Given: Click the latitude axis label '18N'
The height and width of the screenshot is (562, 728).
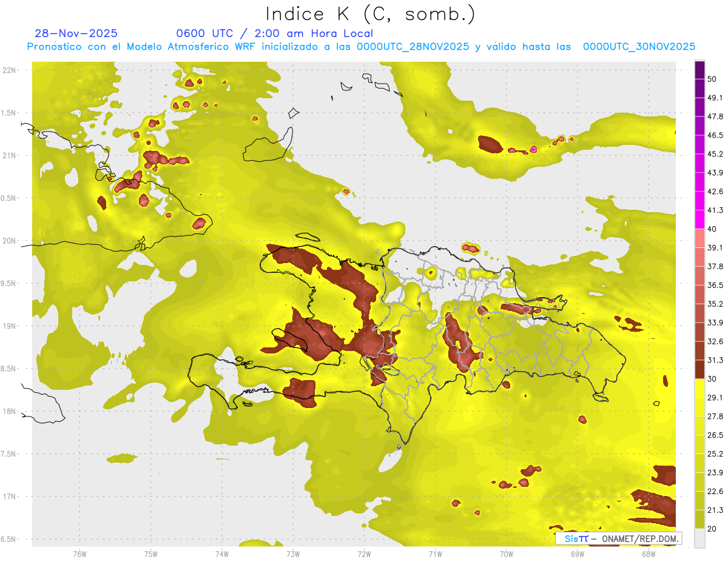Looking at the screenshot, I should click(8, 412).
